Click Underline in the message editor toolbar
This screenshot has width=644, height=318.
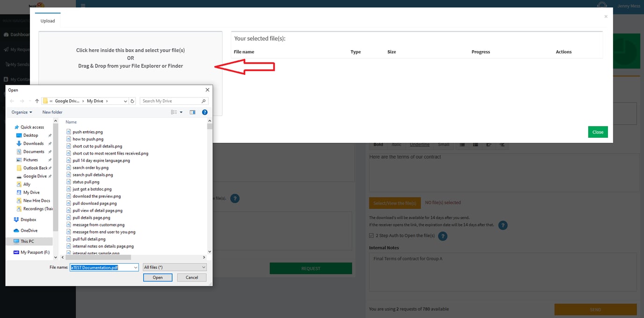(x=420, y=145)
